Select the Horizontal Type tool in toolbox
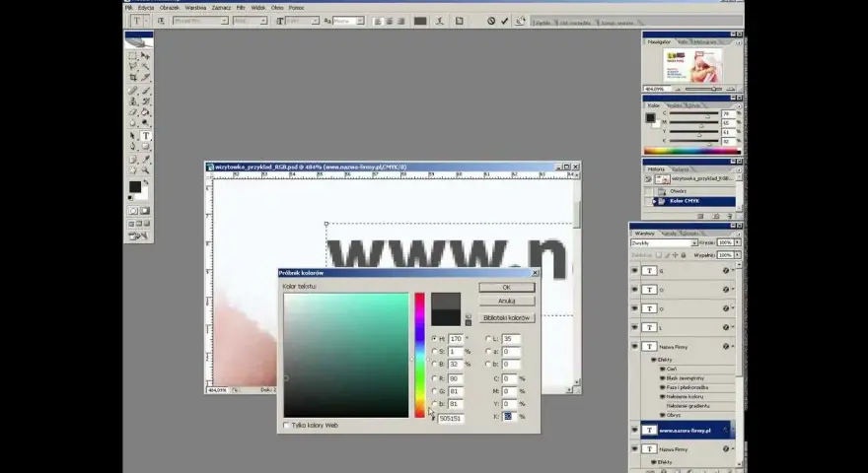Viewport: 868px width, 473px height. coord(145,136)
